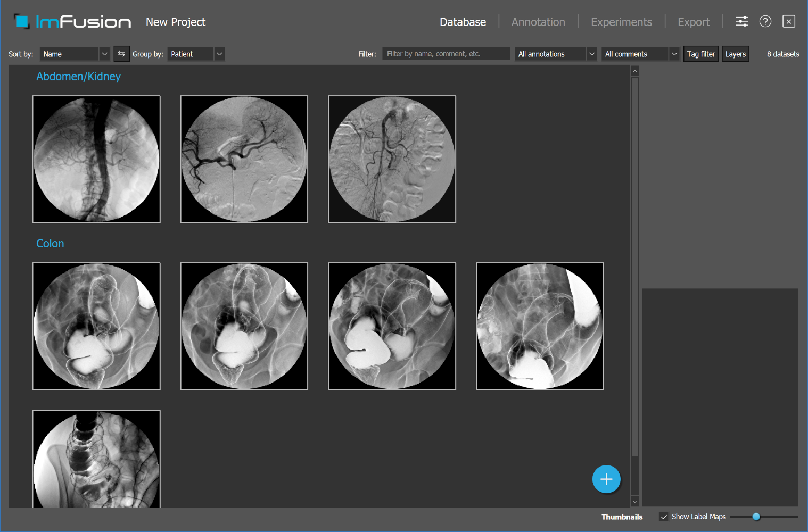Click the Colon group heading
The width and height of the screenshot is (808, 532).
coord(50,244)
